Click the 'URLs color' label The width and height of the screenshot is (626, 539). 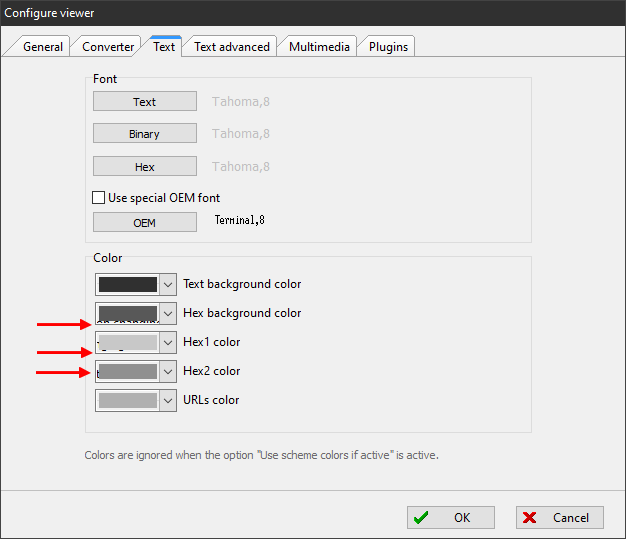click(211, 400)
